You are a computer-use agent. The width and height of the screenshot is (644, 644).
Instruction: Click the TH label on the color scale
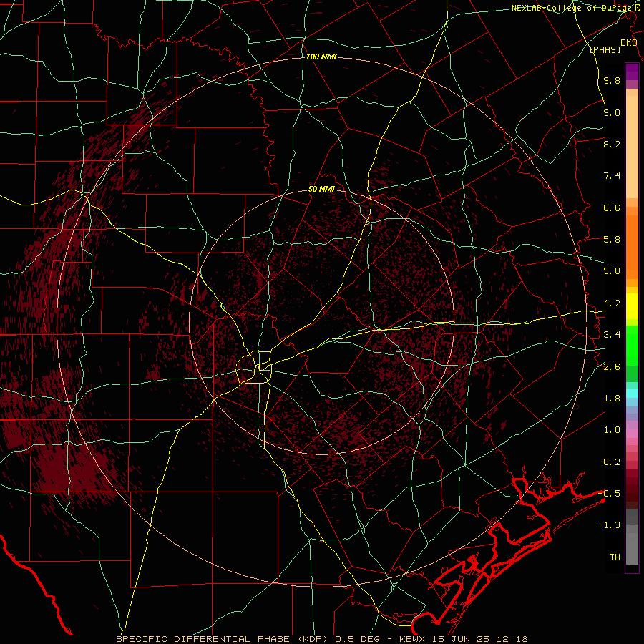pos(615,557)
